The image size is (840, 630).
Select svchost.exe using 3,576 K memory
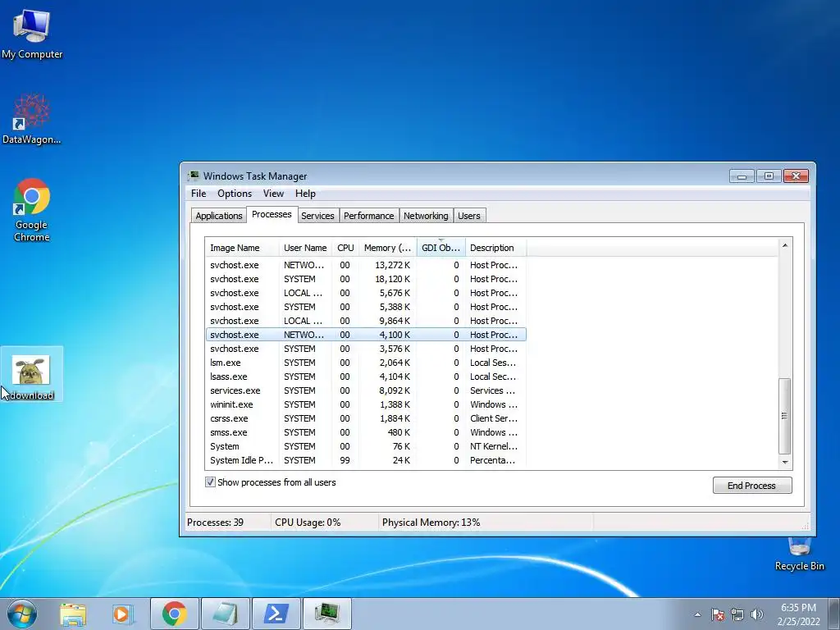366,349
